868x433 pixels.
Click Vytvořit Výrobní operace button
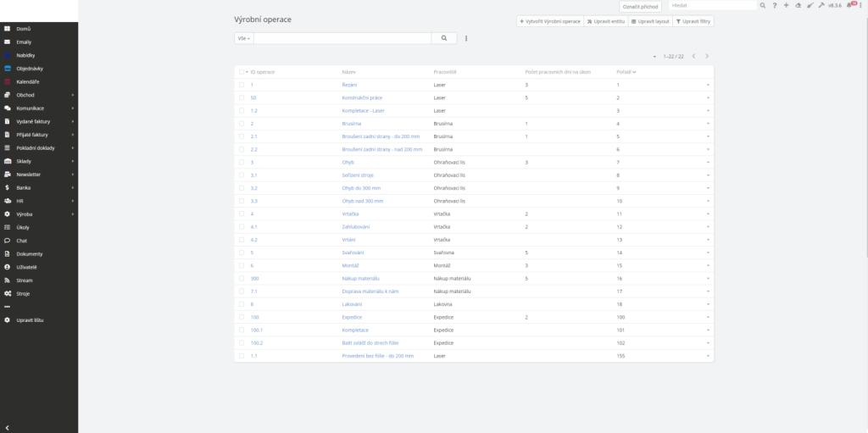(x=550, y=20)
